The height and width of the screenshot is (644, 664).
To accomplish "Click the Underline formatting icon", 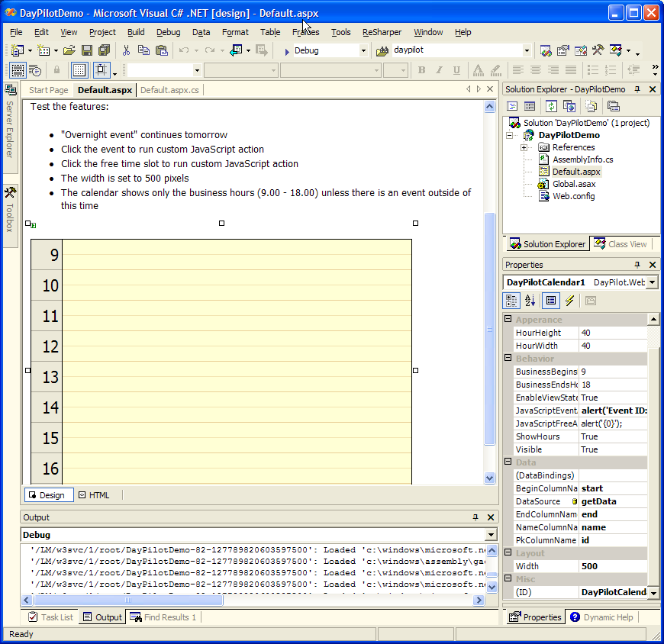I will coord(456,70).
